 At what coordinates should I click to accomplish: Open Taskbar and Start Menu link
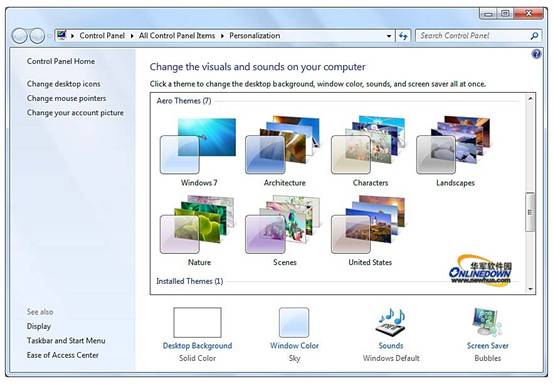[66, 341]
